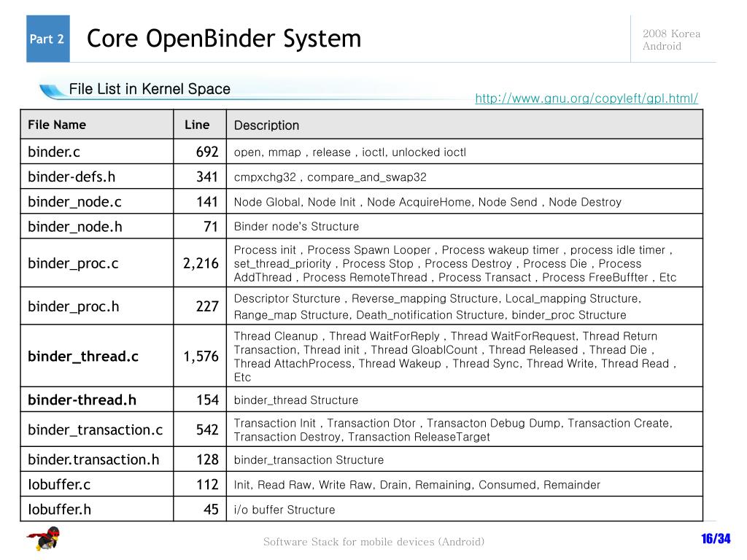
Task: Click the footer 'Software Stack for mobile devices (Android)'
Action: click(374, 542)
